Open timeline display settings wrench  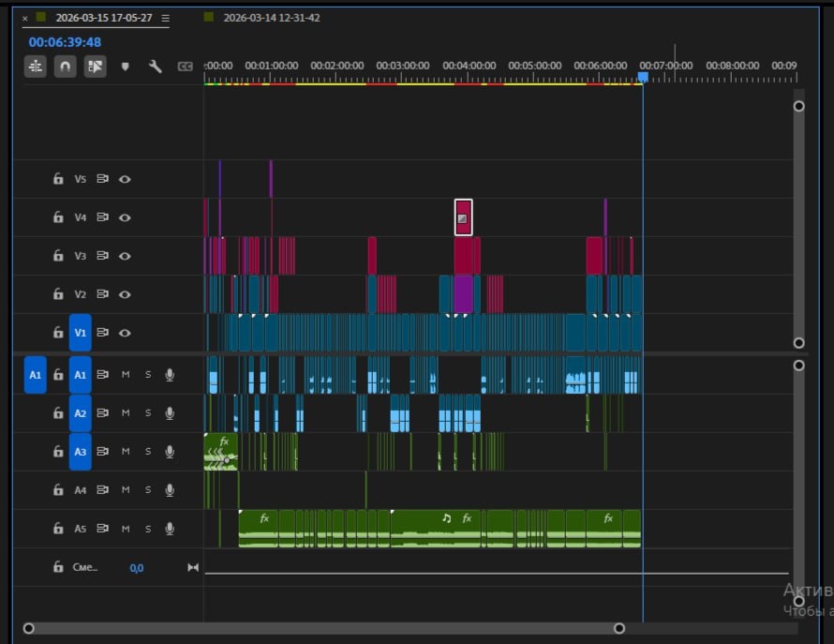156,67
